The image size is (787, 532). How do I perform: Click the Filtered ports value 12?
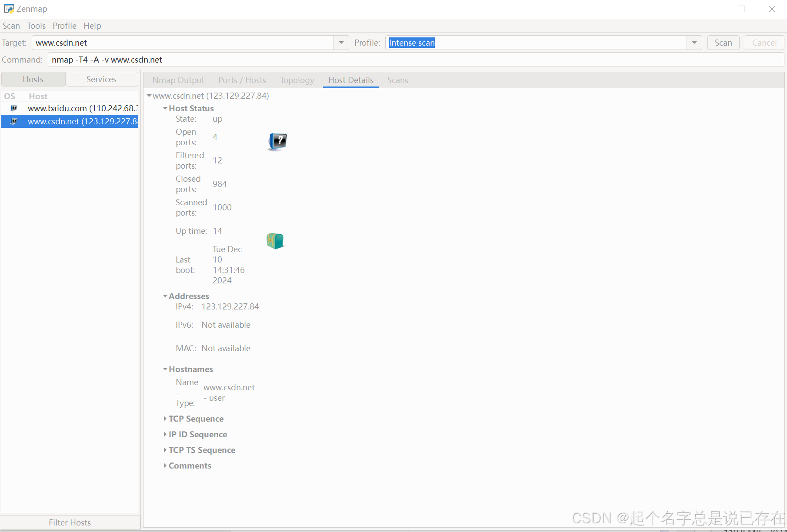click(x=217, y=160)
